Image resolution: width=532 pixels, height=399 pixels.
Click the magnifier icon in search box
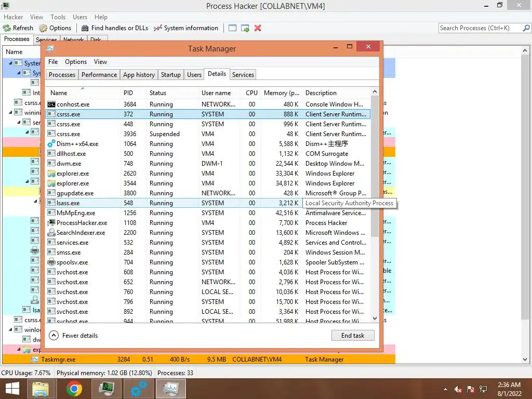tap(526, 28)
